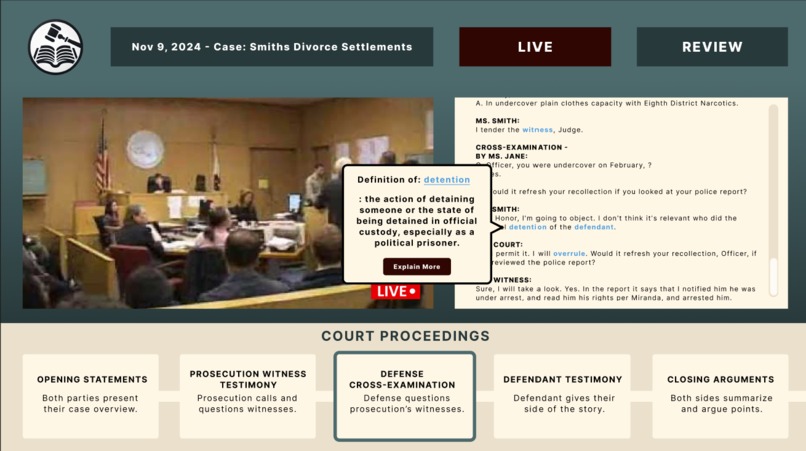Click the transcript scrollbar thumb
The width and height of the screenshot is (806, 451).
(774, 277)
